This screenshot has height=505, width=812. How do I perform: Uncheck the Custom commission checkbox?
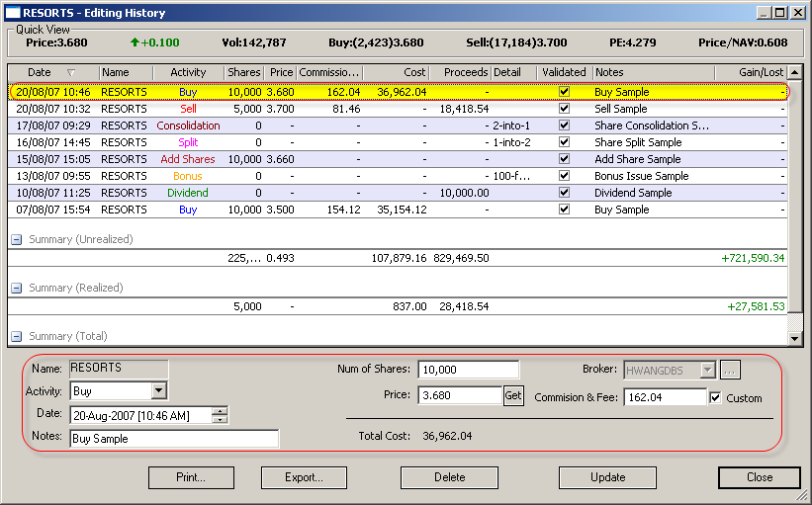[716, 398]
